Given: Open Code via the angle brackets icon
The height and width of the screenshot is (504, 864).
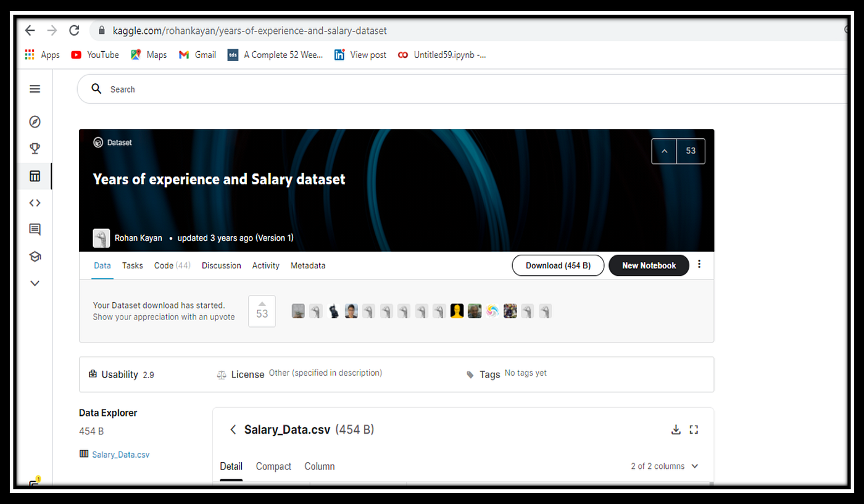Looking at the screenshot, I should pos(35,203).
